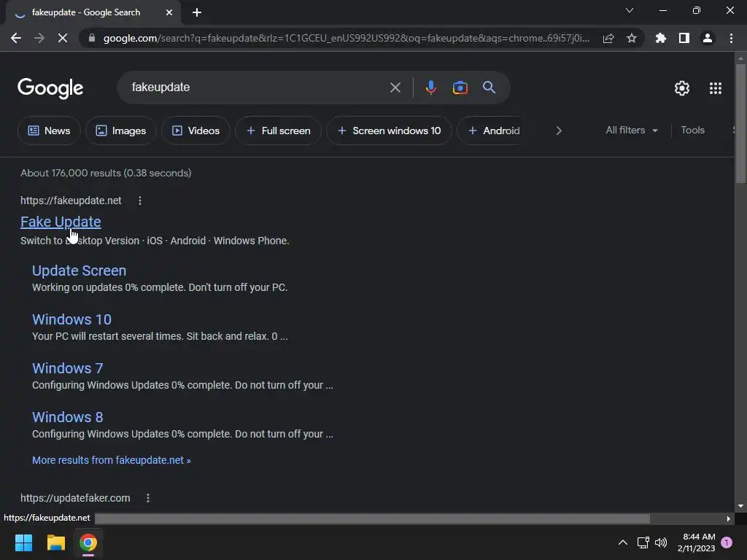Open the Update Screen sitelink

point(79,271)
